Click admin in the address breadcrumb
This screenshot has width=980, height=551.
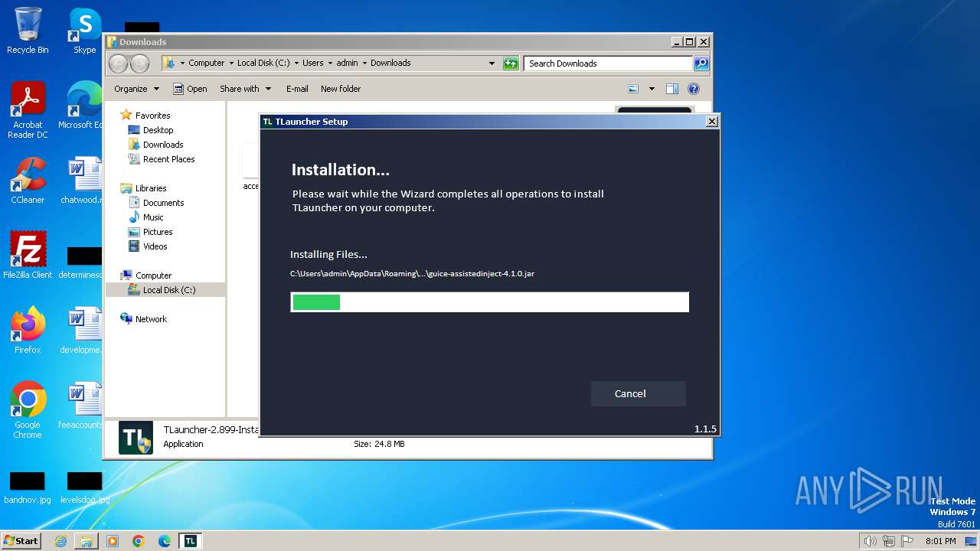(347, 63)
